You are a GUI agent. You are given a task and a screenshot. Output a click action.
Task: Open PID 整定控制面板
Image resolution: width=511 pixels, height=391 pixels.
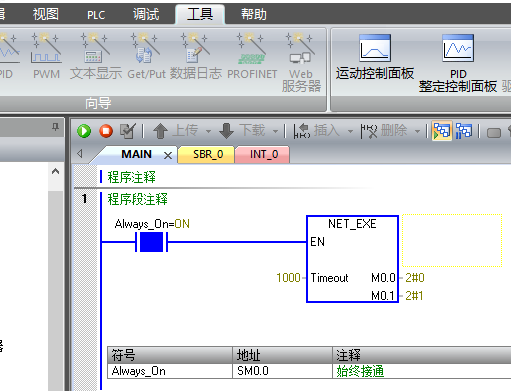point(458,63)
